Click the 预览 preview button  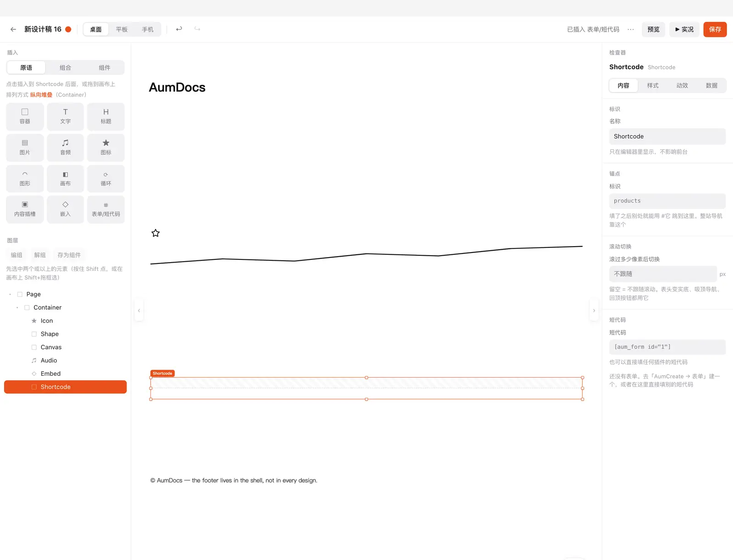coord(653,29)
